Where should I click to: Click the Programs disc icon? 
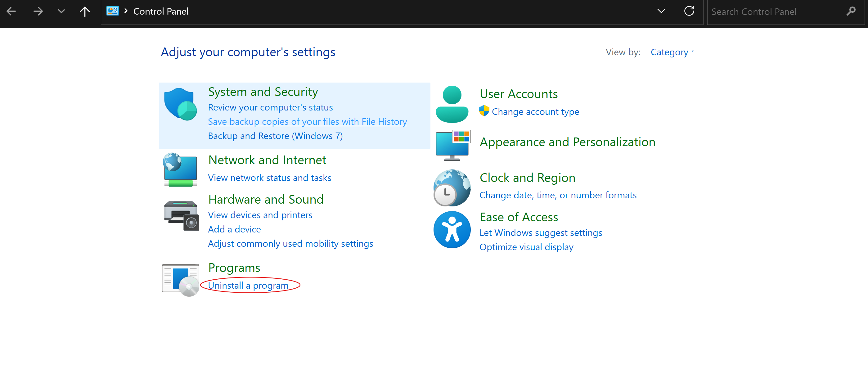tap(181, 280)
